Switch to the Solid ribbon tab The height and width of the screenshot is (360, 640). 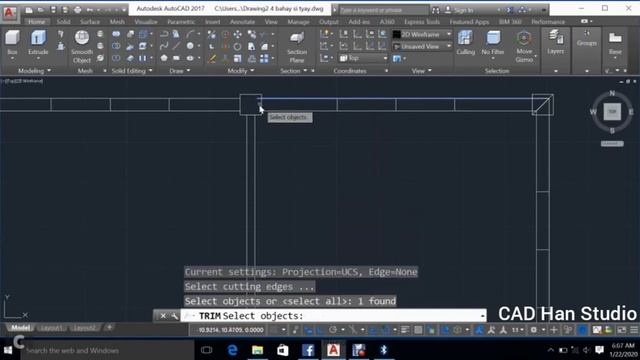pyautogui.click(x=63, y=22)
